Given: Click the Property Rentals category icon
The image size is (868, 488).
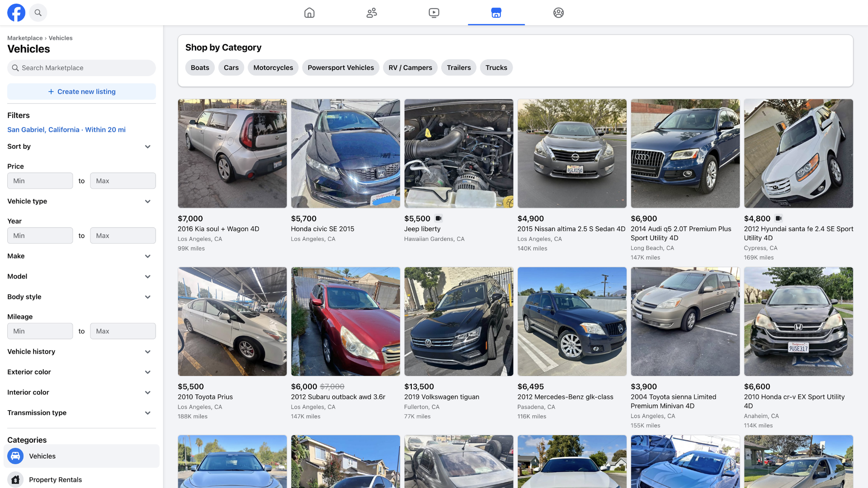Looking at the screenshot, I should (x=15, y=479).
